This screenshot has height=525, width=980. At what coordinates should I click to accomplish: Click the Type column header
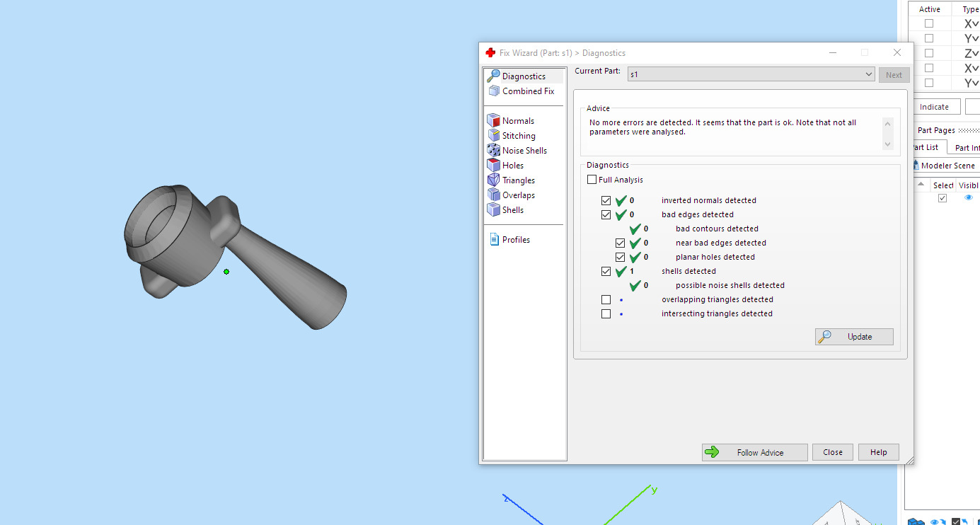coord(970,9)
